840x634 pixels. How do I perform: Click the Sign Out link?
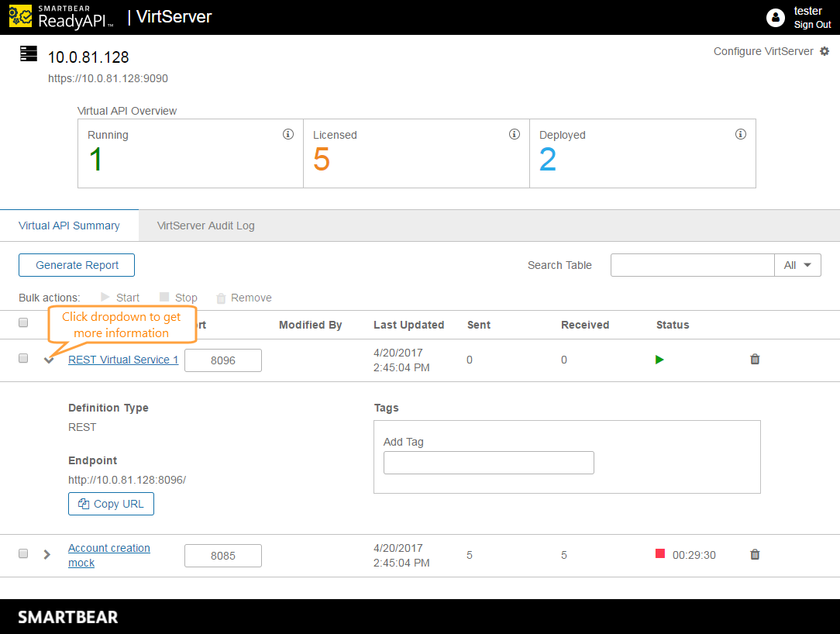(812, 25)
